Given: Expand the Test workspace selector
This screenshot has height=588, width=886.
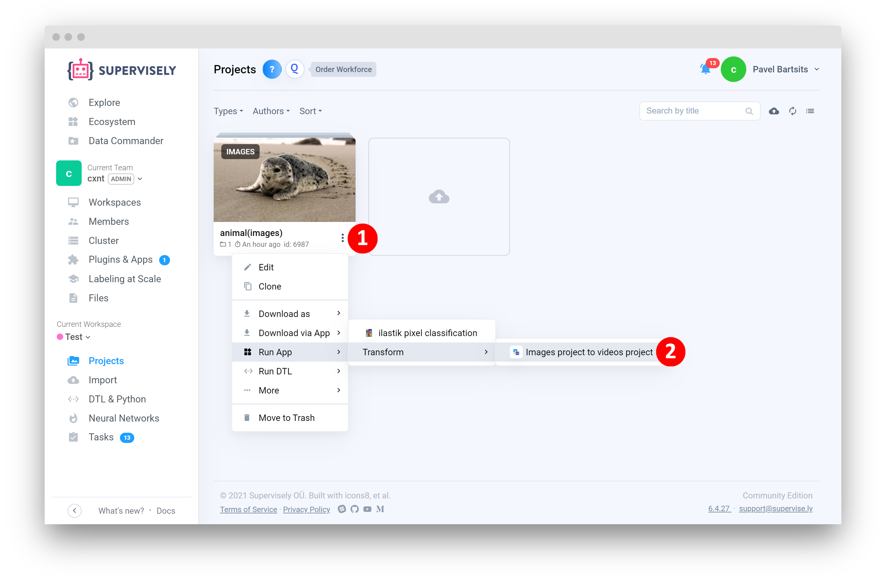Looking at the screenshot, I should click(x=77, y=337).
